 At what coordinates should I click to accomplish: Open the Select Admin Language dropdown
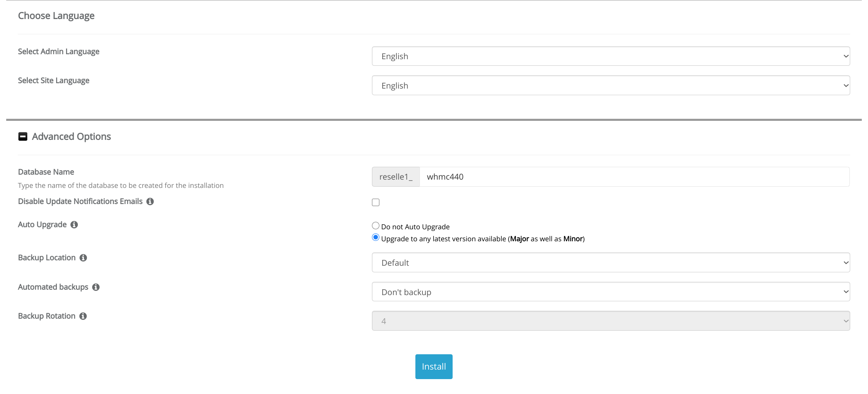[610, 56]
